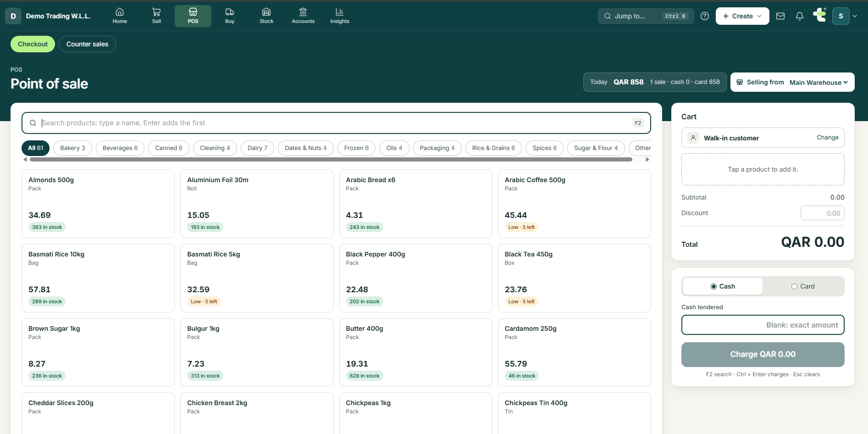Filter by Spices category chip
This screenshot has height=434, width=868.
[x=545, y=148]
